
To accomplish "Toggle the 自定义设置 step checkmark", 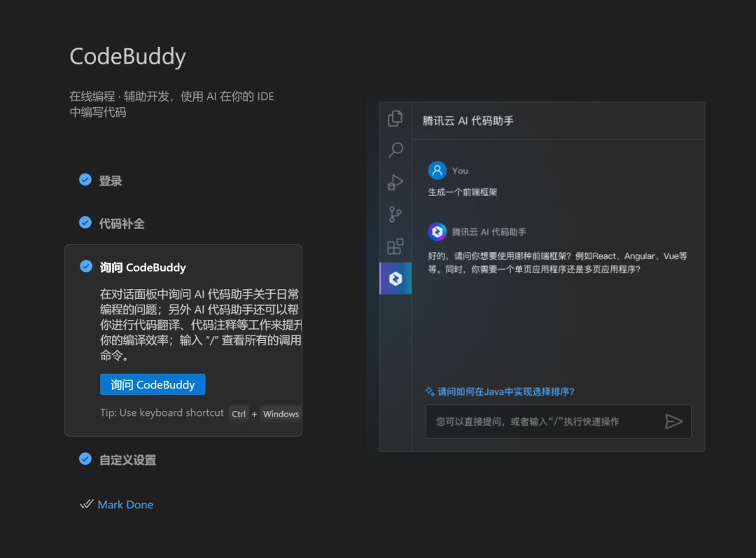I will pos(85,459).
